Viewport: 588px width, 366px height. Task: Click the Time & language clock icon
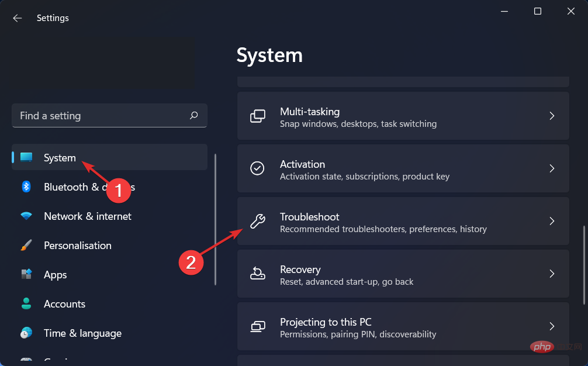(26, 333)
